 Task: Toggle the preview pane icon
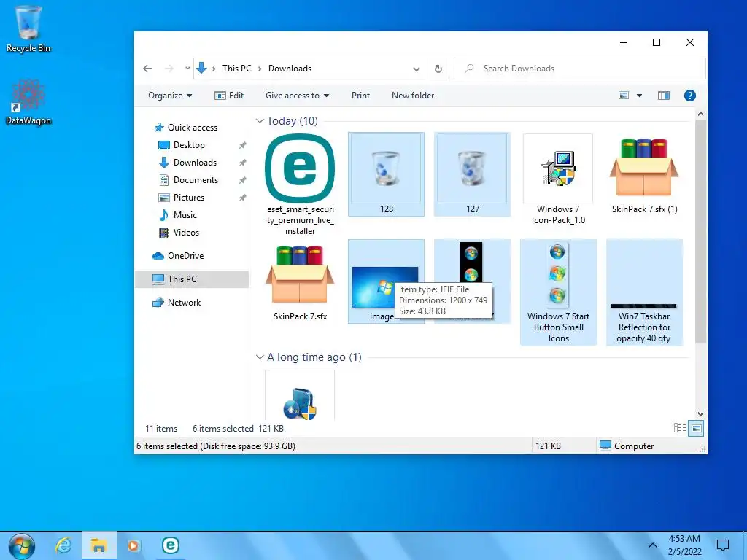[x=664, y=96]
